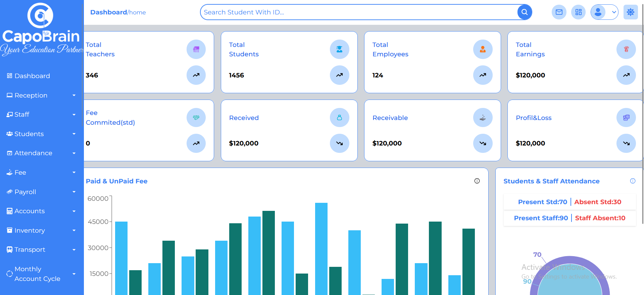Expand the Accounts menu arrow

pyautogui.click(x=74, y=211)
